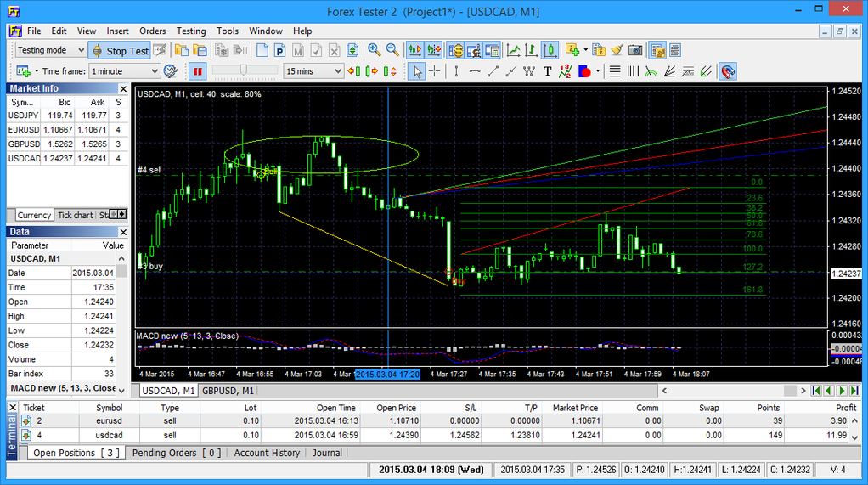
Task: Open the Insert menu
Action: (x=117, y=31)
